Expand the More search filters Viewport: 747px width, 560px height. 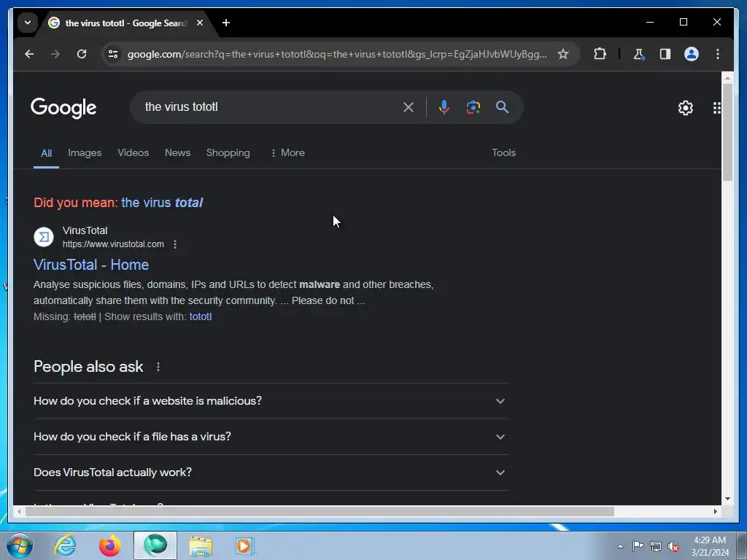pos(287,153)
